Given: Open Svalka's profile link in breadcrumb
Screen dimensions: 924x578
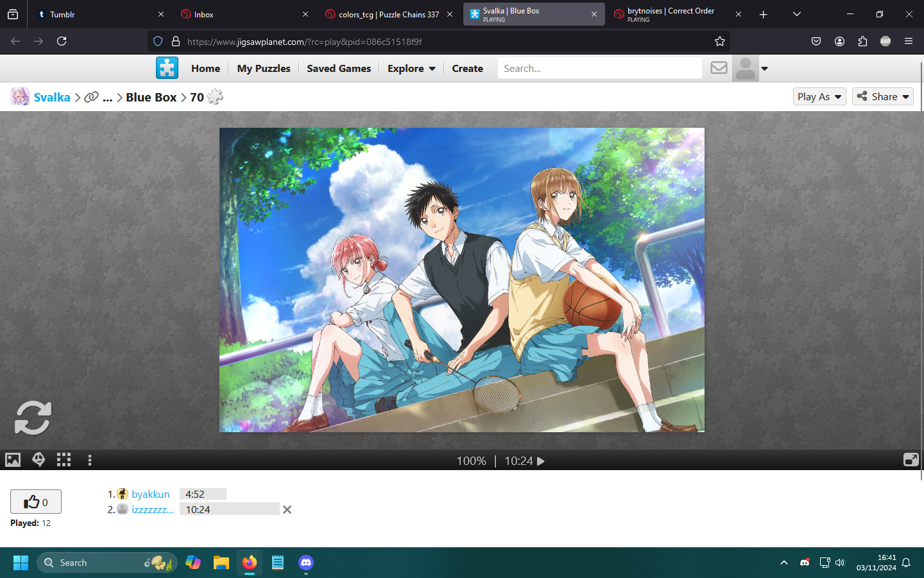Looking at the screenshot, I should point(52,97).
